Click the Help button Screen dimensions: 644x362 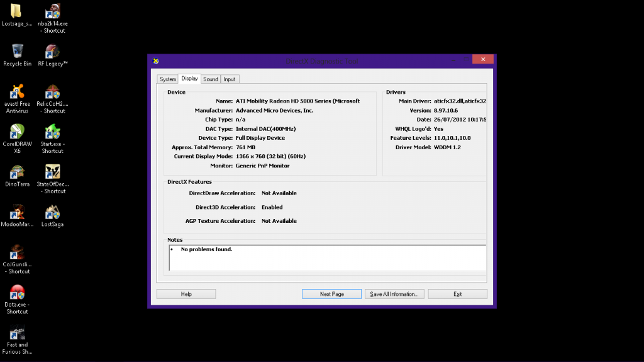[x=186, y=294]
